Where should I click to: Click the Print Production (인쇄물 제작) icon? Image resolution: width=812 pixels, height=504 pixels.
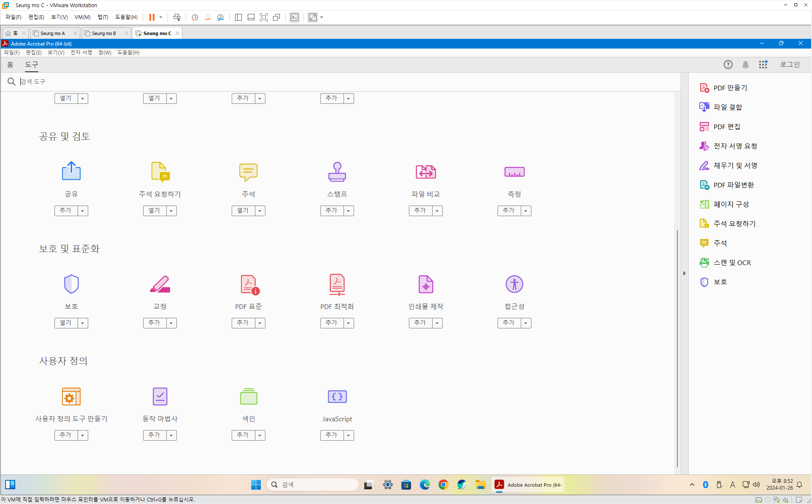(x=425, y=284)
